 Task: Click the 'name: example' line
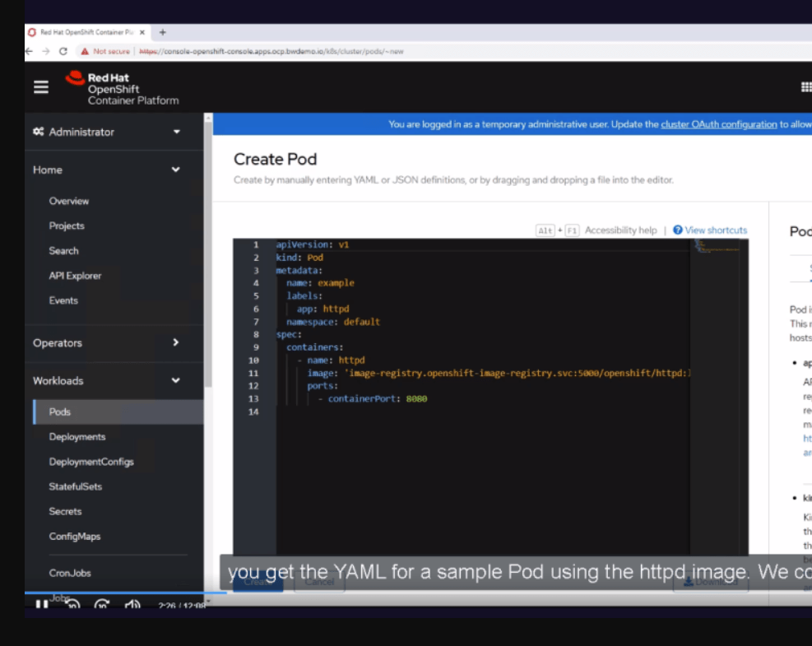tap(320, 283)
